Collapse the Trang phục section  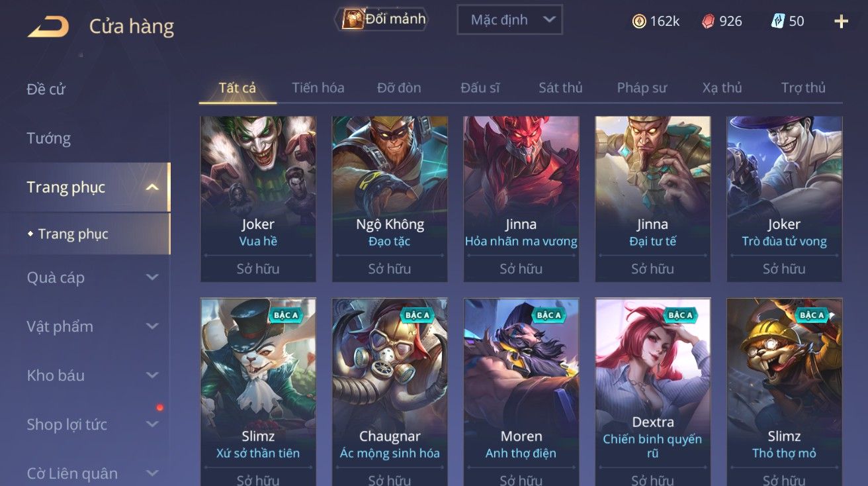click(152, 187)
